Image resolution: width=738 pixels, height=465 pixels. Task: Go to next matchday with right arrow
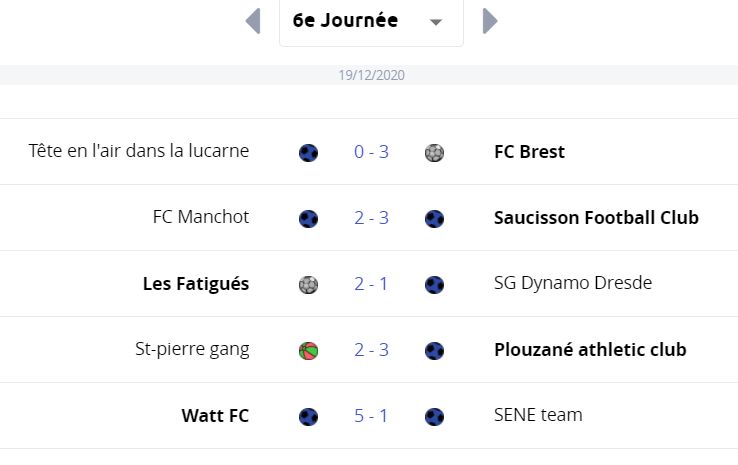pyautogui.click(x=490, y=21)
